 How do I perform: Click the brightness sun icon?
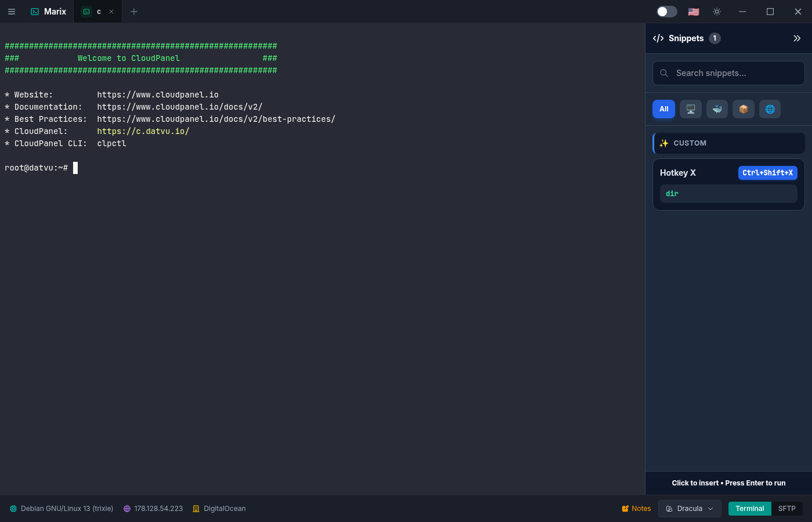tap(717, 12)
